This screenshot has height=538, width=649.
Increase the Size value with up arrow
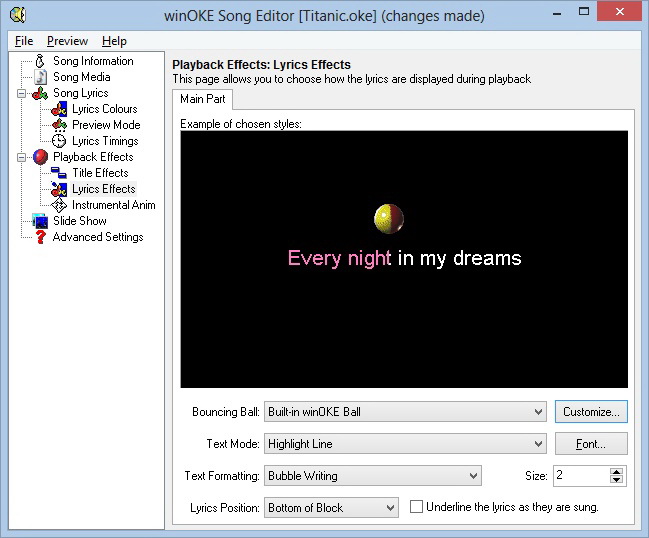(617, 472)
